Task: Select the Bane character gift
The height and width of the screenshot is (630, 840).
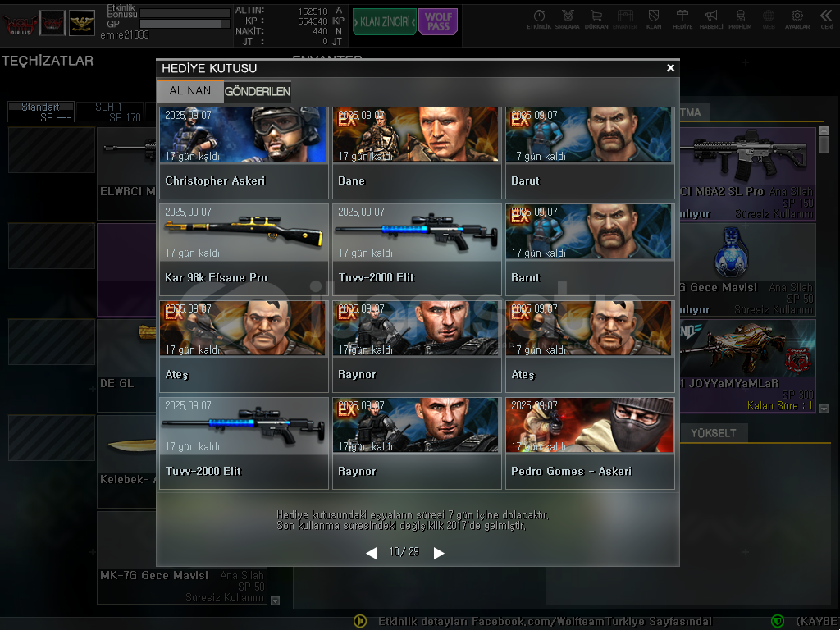Action: click(417, 153)
